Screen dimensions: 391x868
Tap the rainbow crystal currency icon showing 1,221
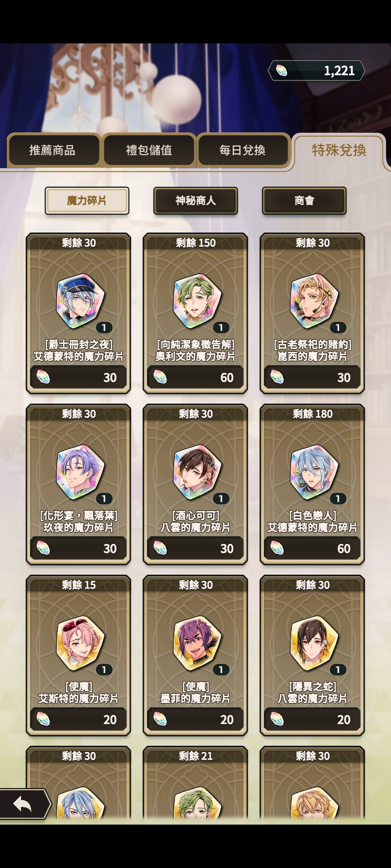[281, 71]
